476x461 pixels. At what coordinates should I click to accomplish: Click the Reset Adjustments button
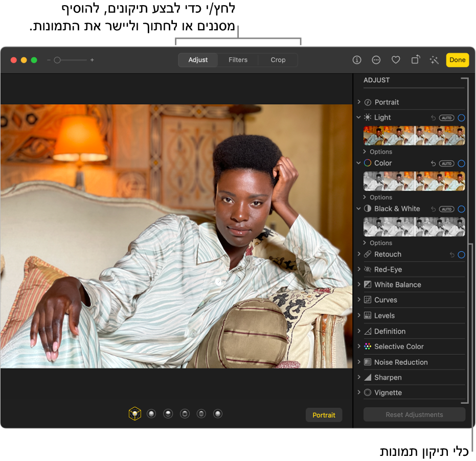click(x=414, y=414)
